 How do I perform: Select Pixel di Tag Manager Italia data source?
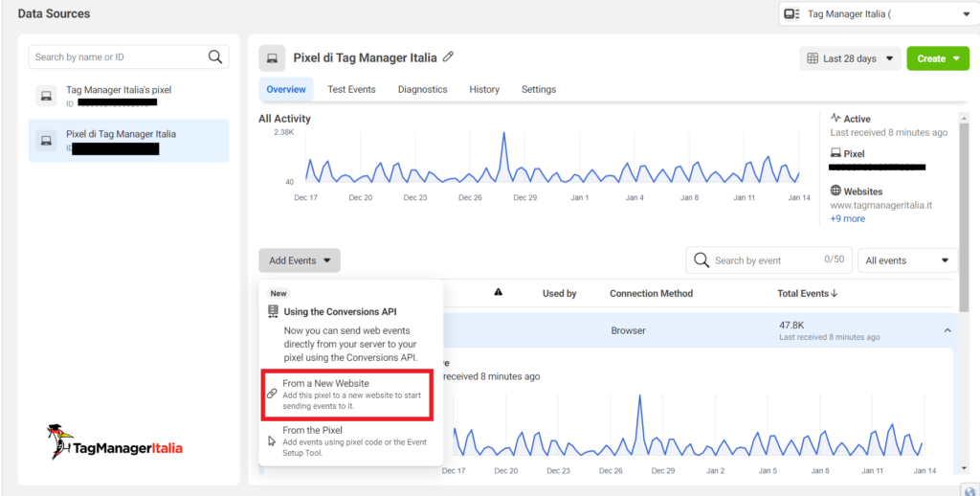pyautogui.click(x=129, y=140)
